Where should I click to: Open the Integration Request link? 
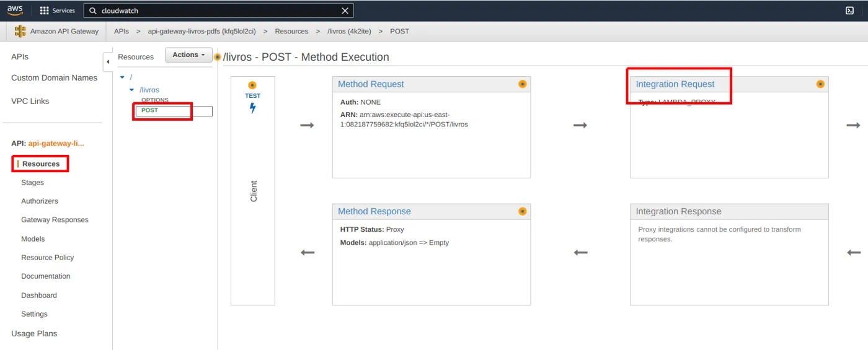click(675, 84)
